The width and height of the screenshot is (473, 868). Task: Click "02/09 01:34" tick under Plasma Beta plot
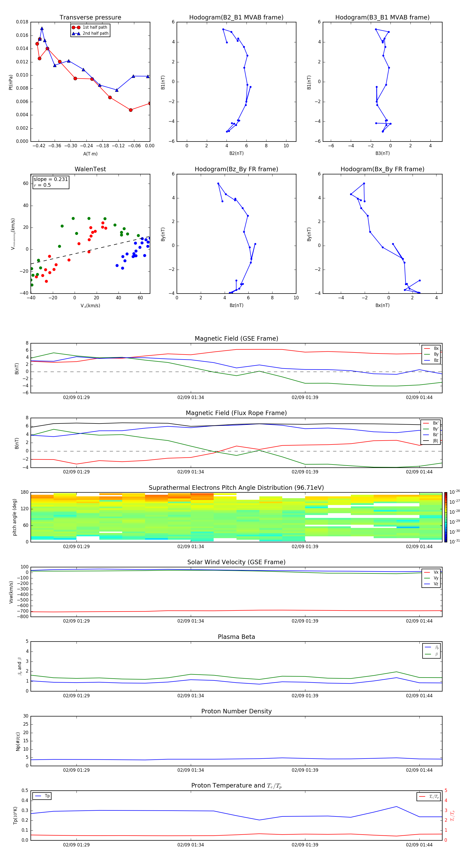point(191,696)
